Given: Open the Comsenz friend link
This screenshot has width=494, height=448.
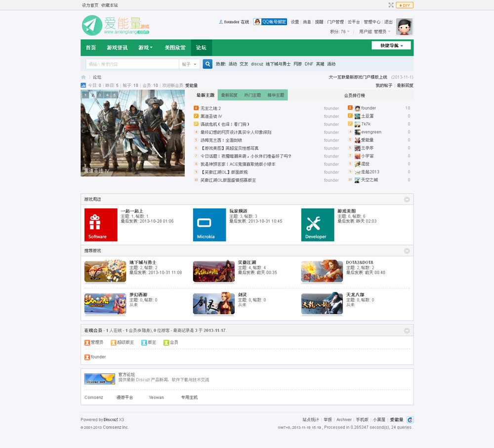Looking at the screenshot, I should (x=93, y=398).
